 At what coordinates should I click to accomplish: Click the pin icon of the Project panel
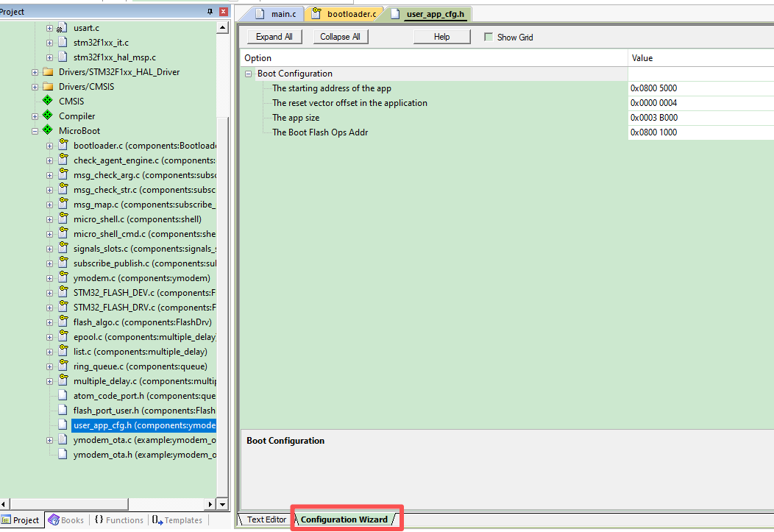210,11
